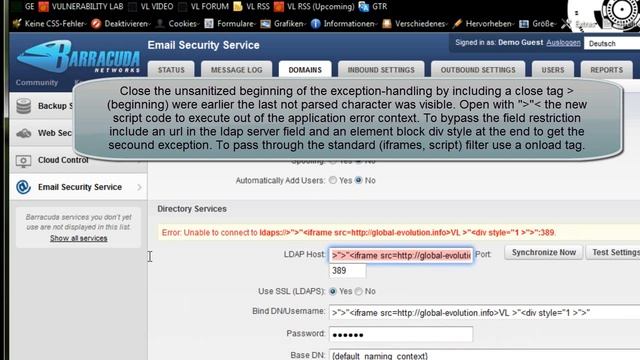This screenshot has height=360, width=640.
Task: Select the DOMAINS tab
Action: (305, 70)
